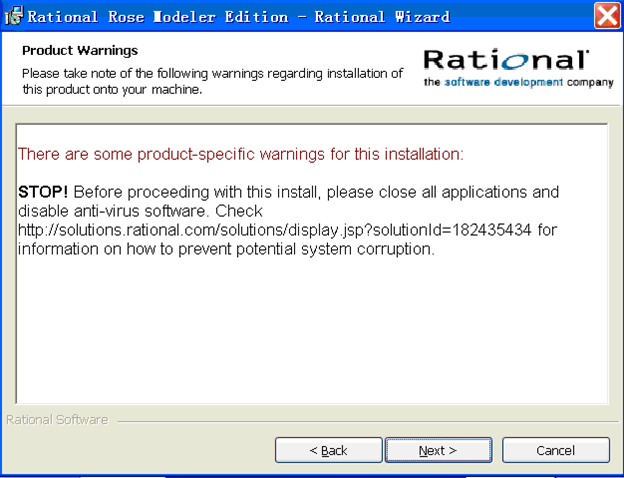Cancel the Rational installation wizard

556,450
